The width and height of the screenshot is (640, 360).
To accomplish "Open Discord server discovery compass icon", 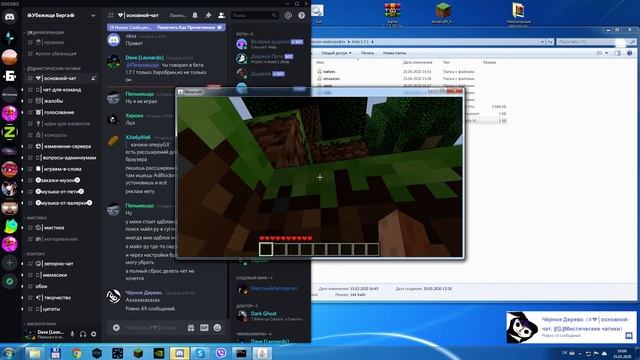I will click(x=9, y=281).
